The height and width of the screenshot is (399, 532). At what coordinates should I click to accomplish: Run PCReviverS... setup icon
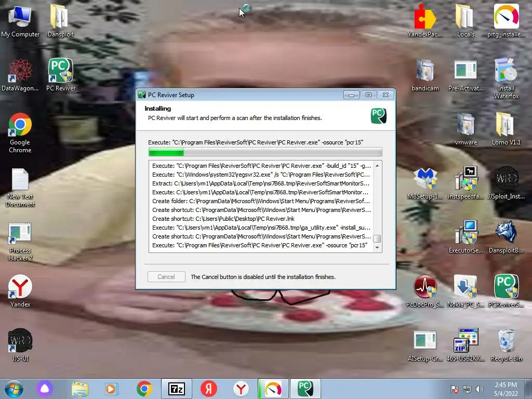tap(506, 290)
